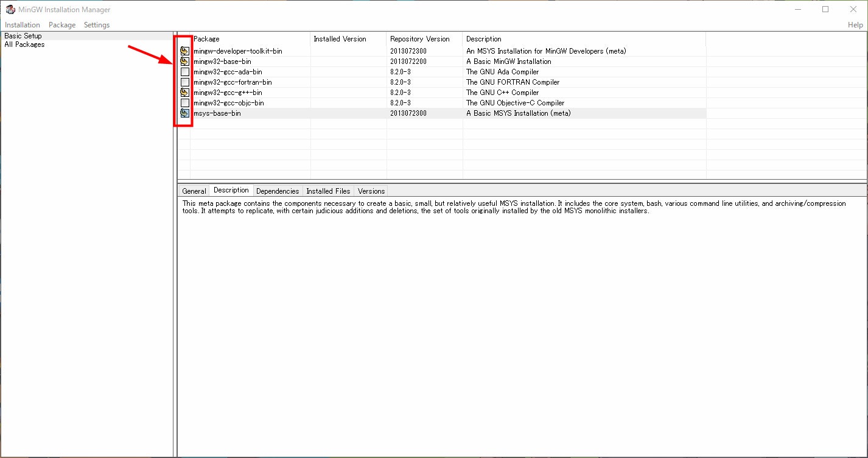
Task: Select the mingw32-gcc-g++-bin package name
Action: [228, 93]
